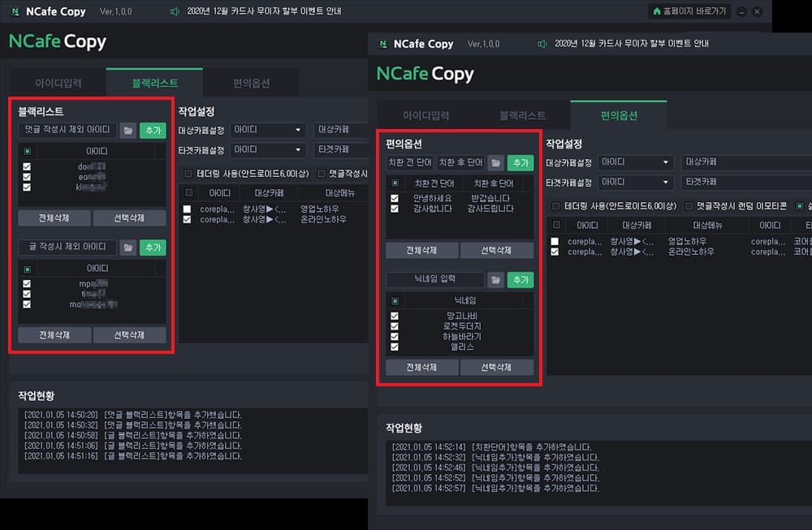Switch to 아이디입력 tab in front window

(x=425, y=115)
